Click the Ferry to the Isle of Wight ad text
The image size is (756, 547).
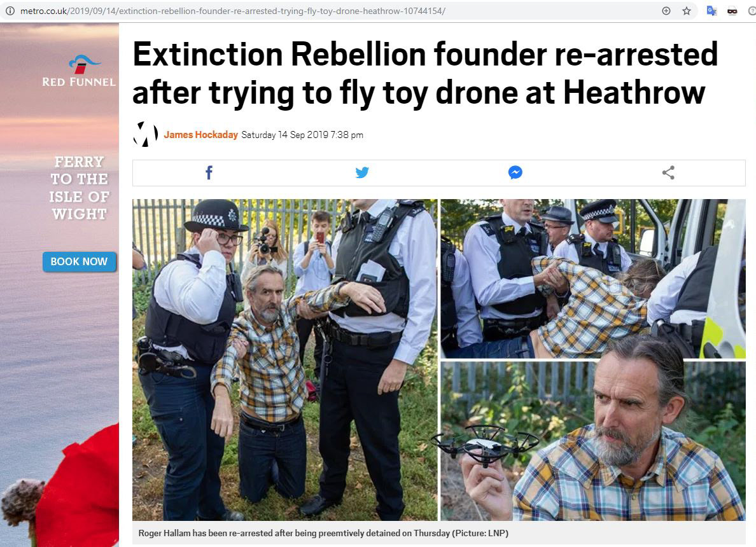[79, 188]
